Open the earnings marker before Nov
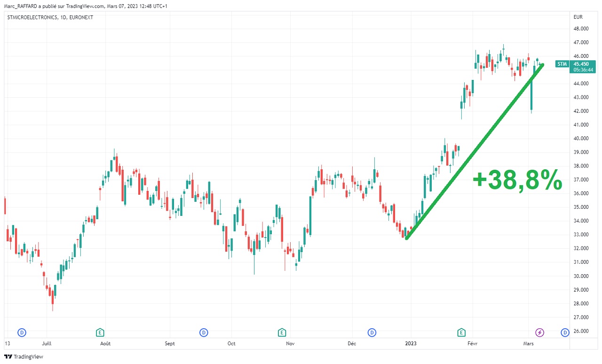Viewport: 602px width, 364px height. click(x=282, y=332)
